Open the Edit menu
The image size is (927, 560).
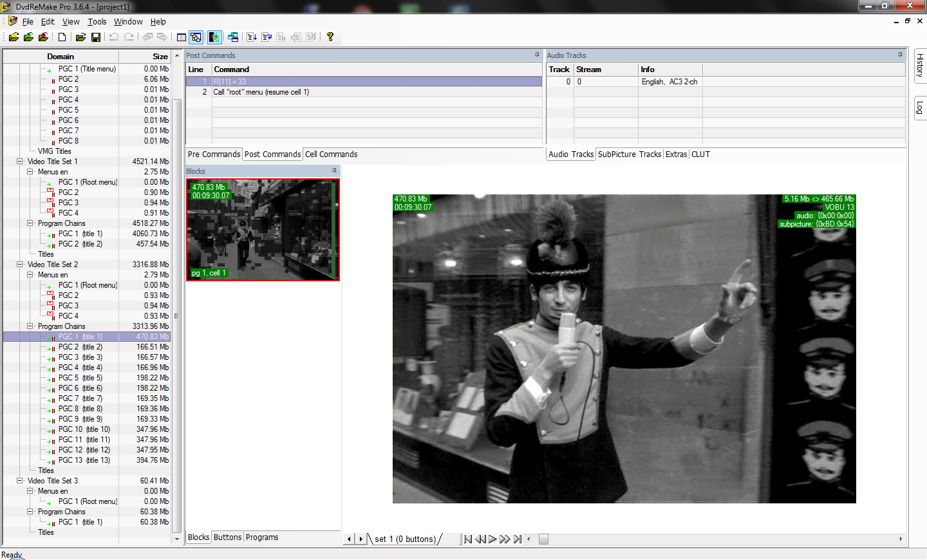pos(48,22)
